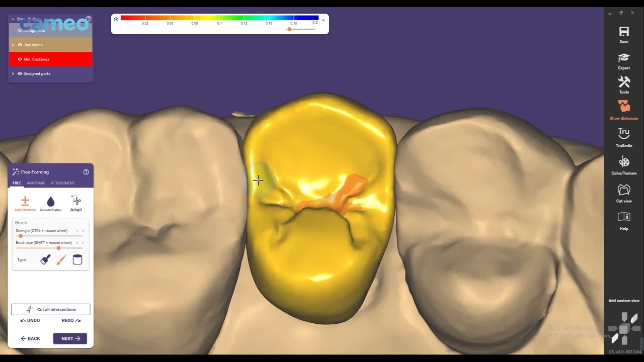Viewport: 644px width, 362px height.
Task: Click Add custom view
Action: (624, 301)
